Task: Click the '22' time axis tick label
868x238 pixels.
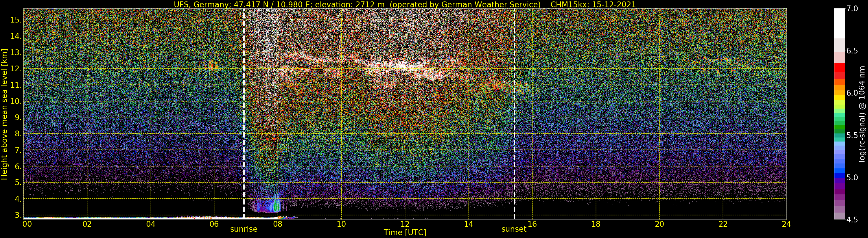Action: coord(723,224)
